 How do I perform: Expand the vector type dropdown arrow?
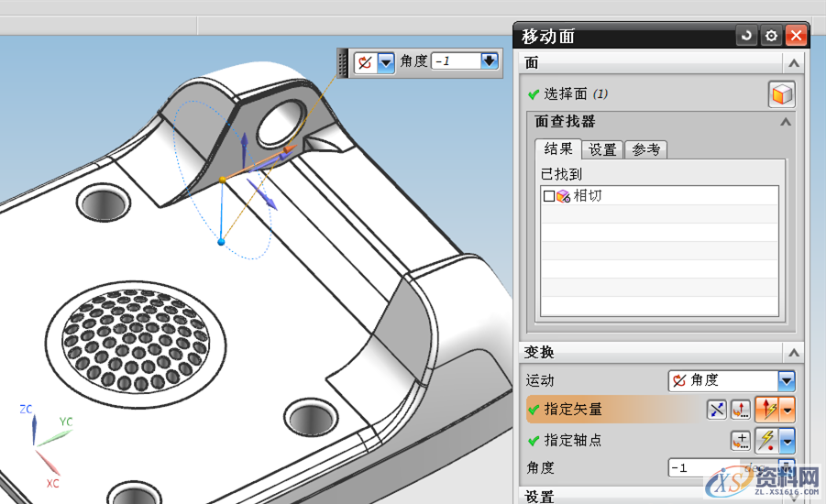click(x=787, y=410)
